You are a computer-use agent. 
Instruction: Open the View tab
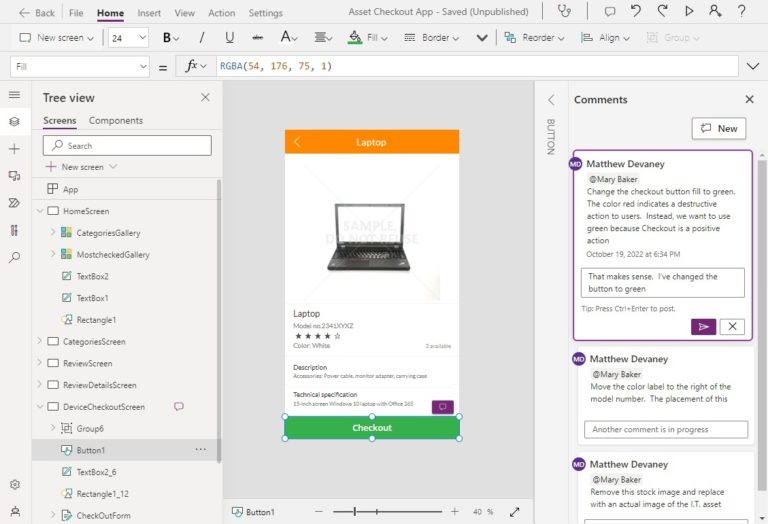coord(185,13)
